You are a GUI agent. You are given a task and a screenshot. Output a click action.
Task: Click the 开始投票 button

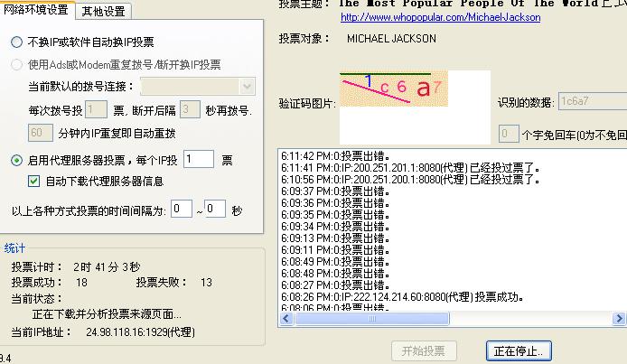[423, 350]
